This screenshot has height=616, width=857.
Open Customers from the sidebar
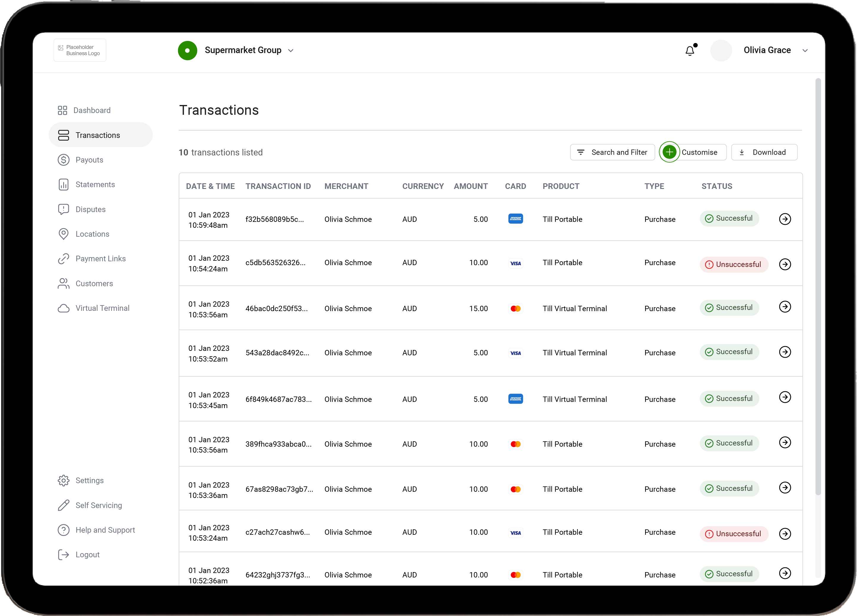point(85,283)
